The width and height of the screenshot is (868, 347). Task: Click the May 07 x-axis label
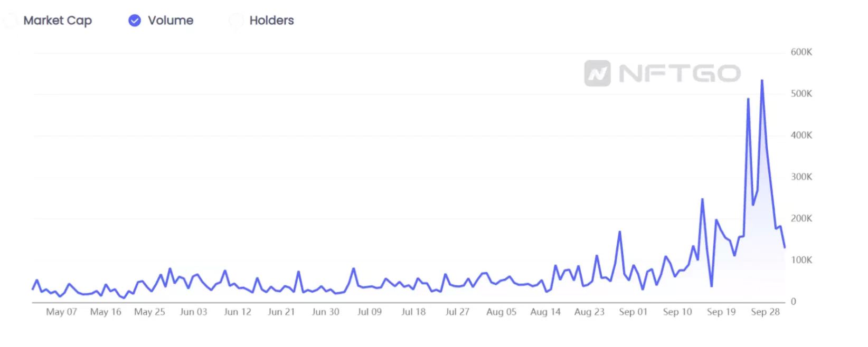(62, 312)
